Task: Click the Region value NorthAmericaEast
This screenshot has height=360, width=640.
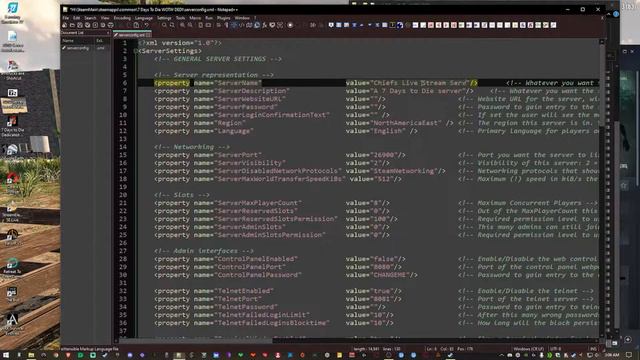Action: 406,123
